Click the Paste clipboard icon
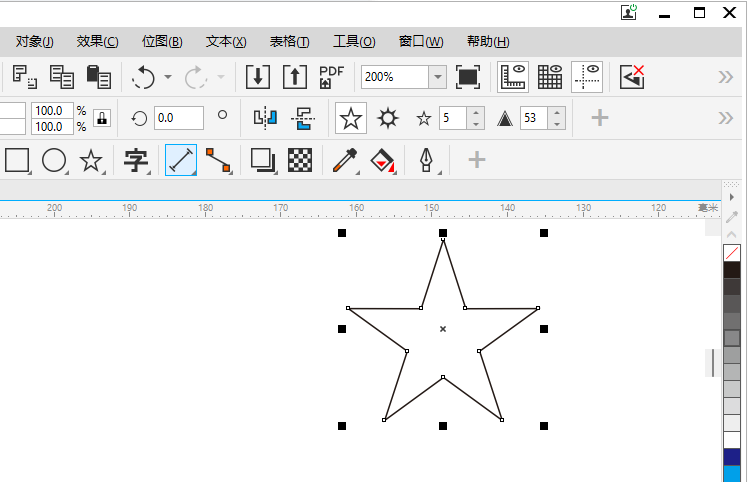 [x=99, y=77]
